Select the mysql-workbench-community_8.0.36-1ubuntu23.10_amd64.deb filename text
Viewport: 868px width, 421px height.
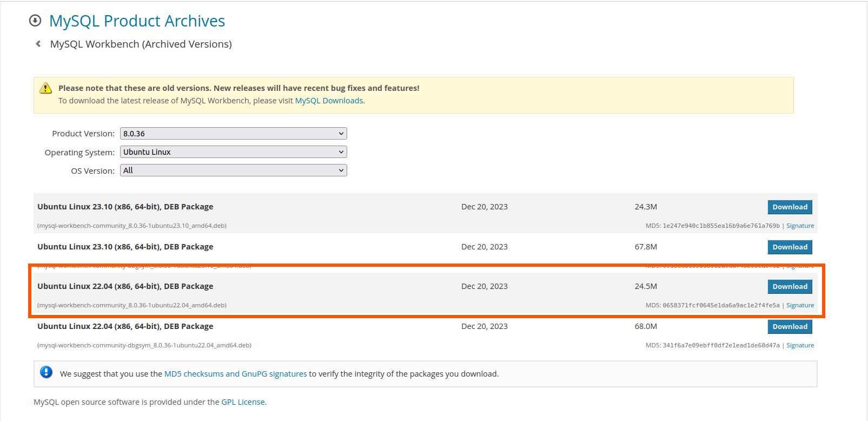pyautogui.click(x=132, y=226)
